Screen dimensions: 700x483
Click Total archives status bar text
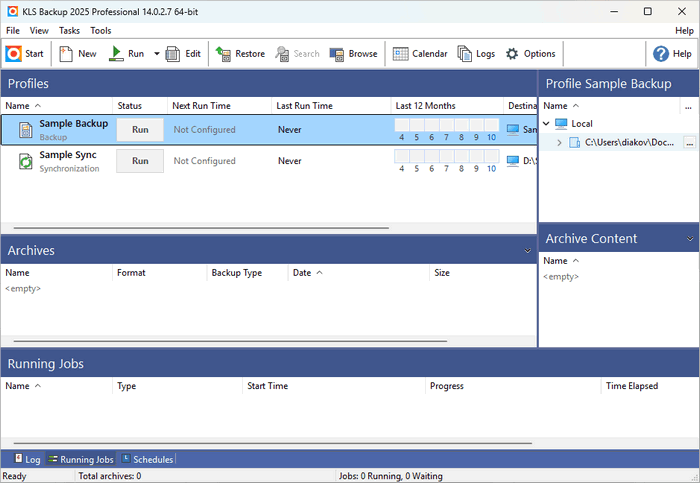click(x=110, y=476)
